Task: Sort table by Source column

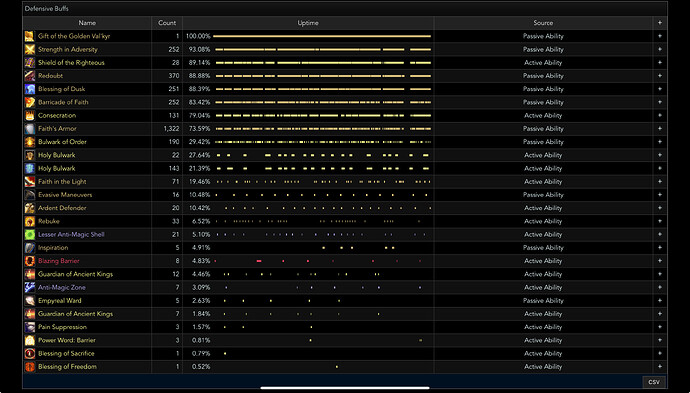Action: tap(543, 23)
